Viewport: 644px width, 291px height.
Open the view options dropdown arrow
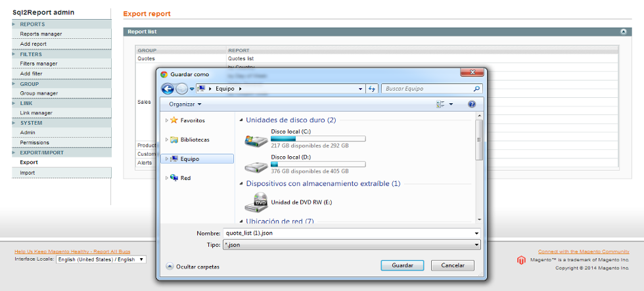click(x=451, y=104)
